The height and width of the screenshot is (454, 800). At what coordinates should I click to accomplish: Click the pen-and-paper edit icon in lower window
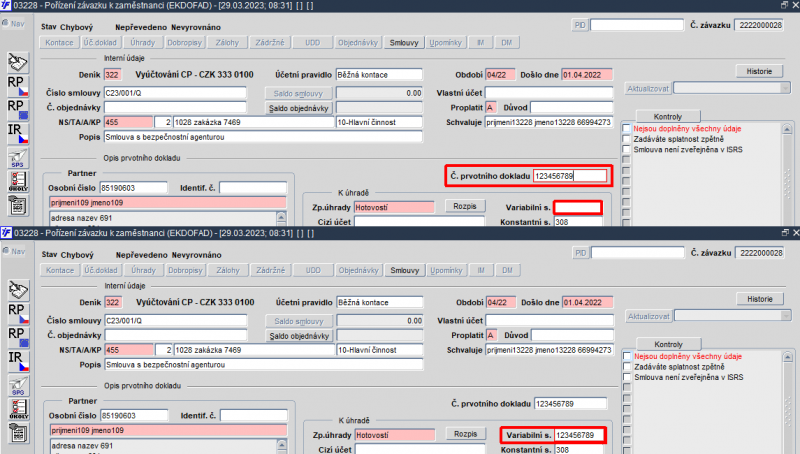click(x=18, y=290)
